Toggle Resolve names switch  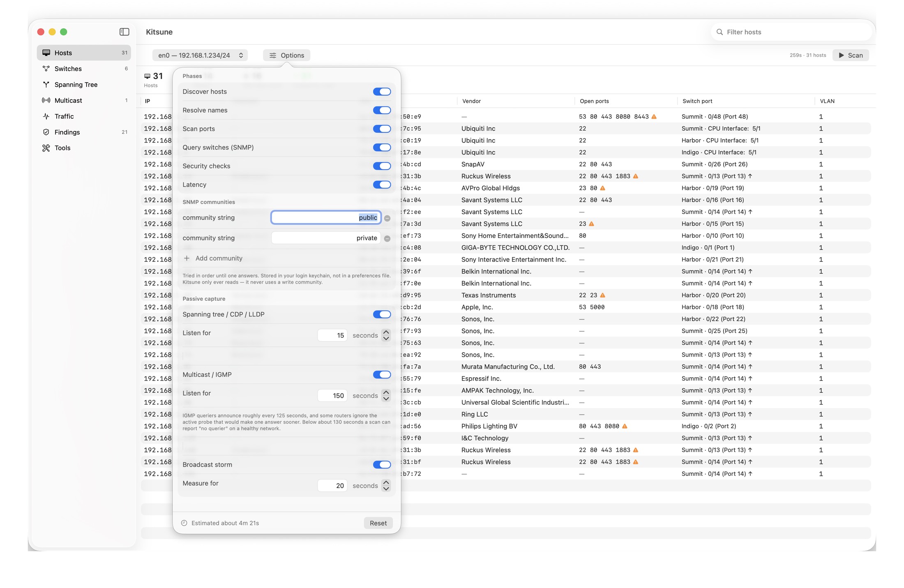(x=382, y=110)
